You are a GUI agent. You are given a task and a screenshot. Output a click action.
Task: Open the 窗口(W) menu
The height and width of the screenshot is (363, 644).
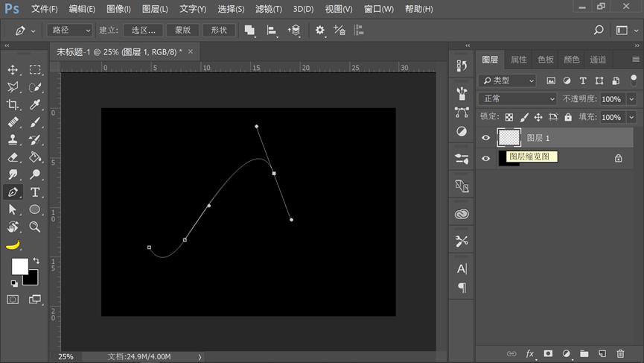(x=379, y=9)
